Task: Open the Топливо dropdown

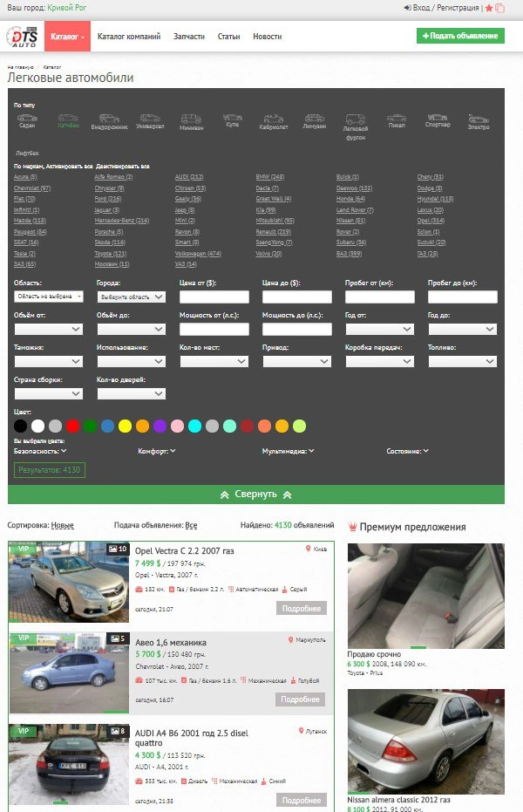Action: pos(463,361)
